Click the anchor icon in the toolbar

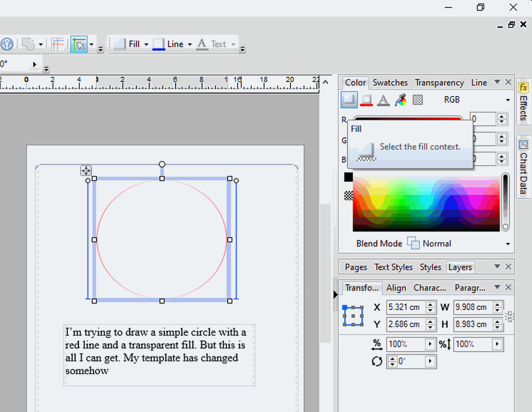point(7,44)
